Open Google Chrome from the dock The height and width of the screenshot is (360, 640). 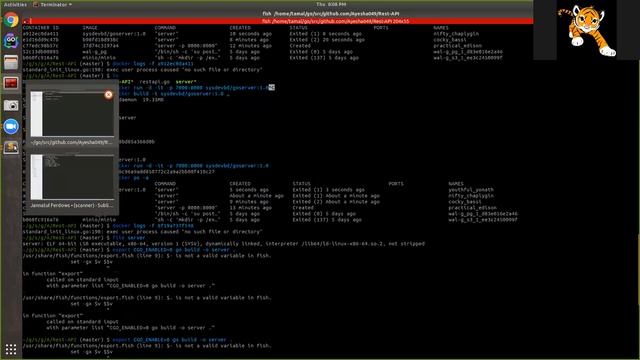[11, 20]
